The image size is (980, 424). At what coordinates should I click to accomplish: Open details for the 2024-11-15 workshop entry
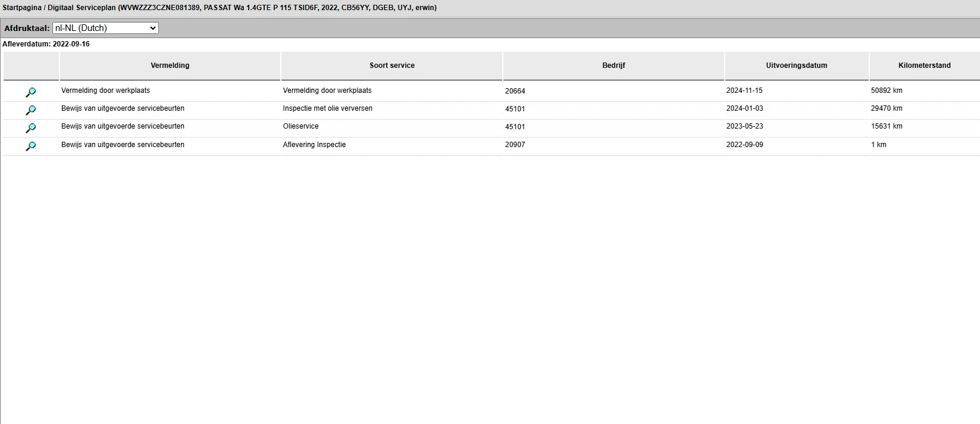[31, 92]
